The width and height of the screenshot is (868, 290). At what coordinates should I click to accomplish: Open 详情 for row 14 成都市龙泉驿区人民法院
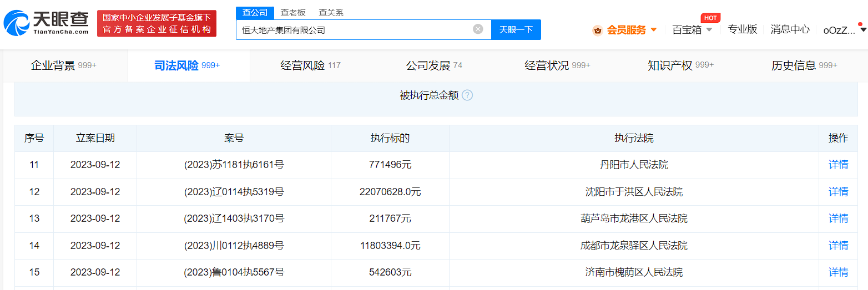(x=838, y=245)
